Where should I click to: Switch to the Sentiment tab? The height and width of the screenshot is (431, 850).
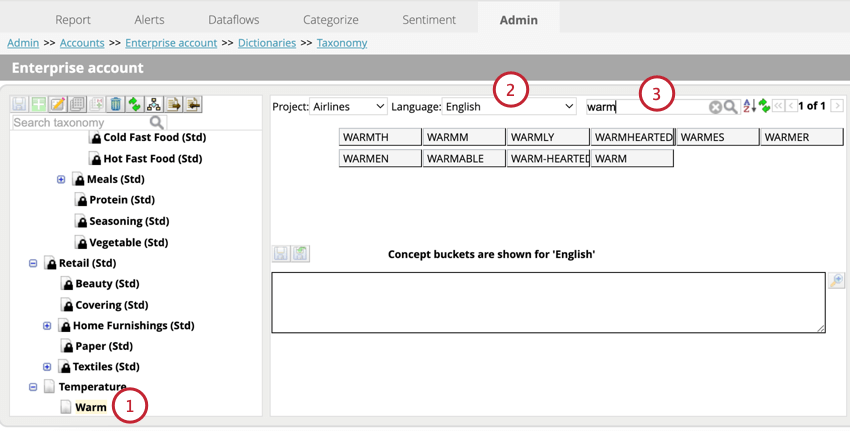[x=428, y=19]
